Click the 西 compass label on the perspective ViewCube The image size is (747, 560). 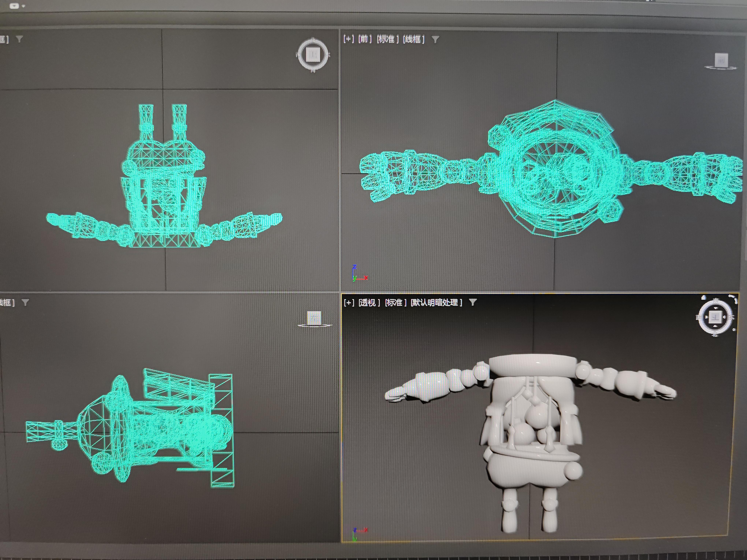point(698,317)
